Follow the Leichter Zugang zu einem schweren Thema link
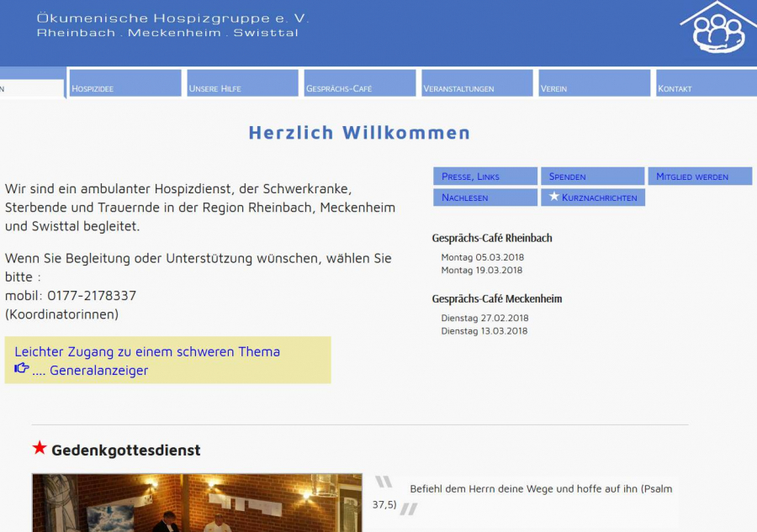 (147, 351)
